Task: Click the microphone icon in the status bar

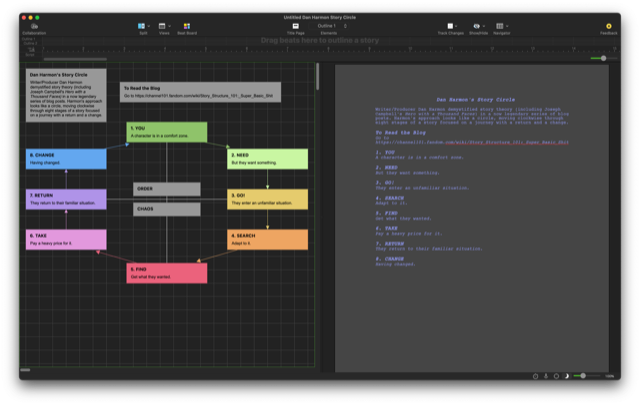Action: tap(545, 376)
